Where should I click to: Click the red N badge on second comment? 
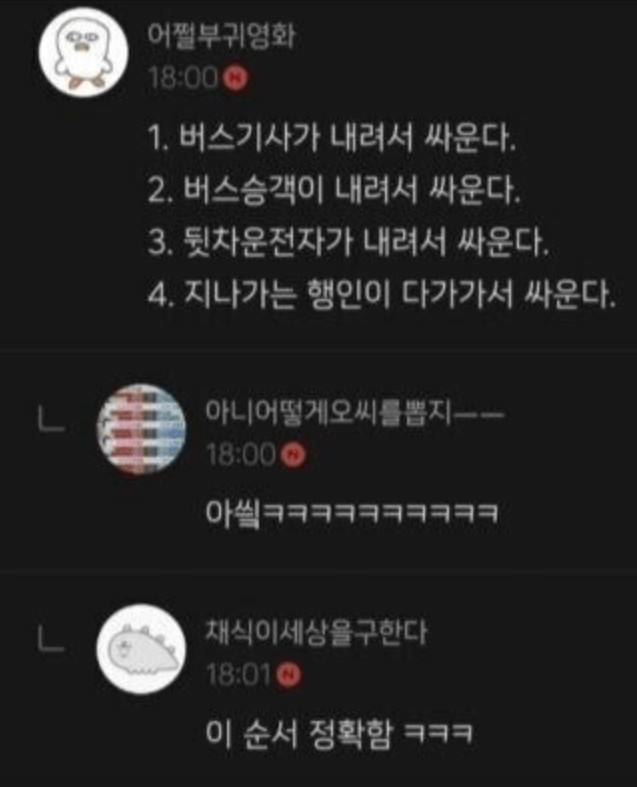[294, 455]
